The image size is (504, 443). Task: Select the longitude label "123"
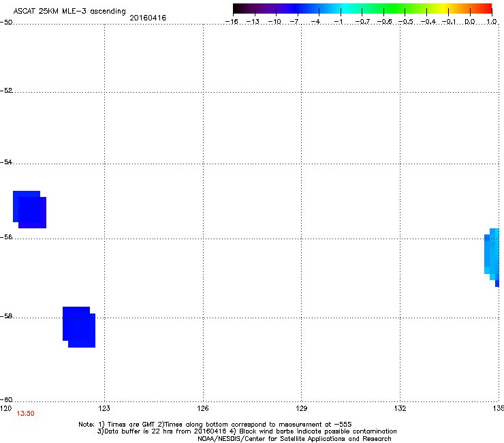pos(104,408)
